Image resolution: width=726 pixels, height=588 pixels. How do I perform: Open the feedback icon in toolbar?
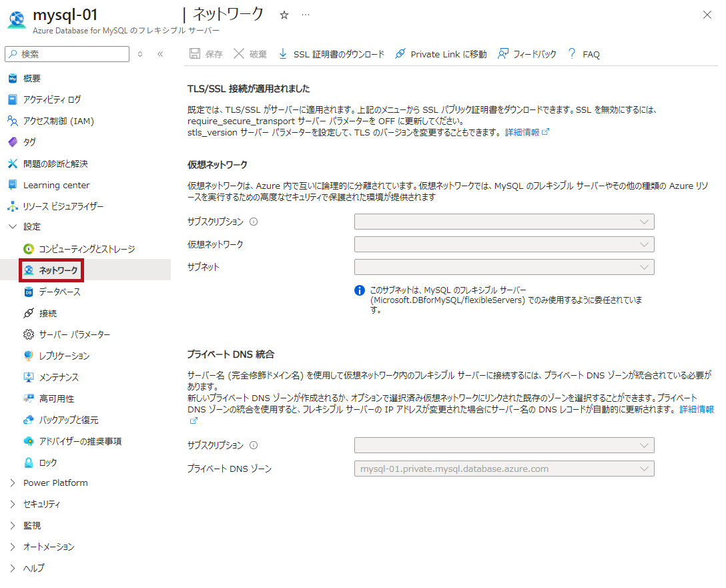tap(503, 54)
